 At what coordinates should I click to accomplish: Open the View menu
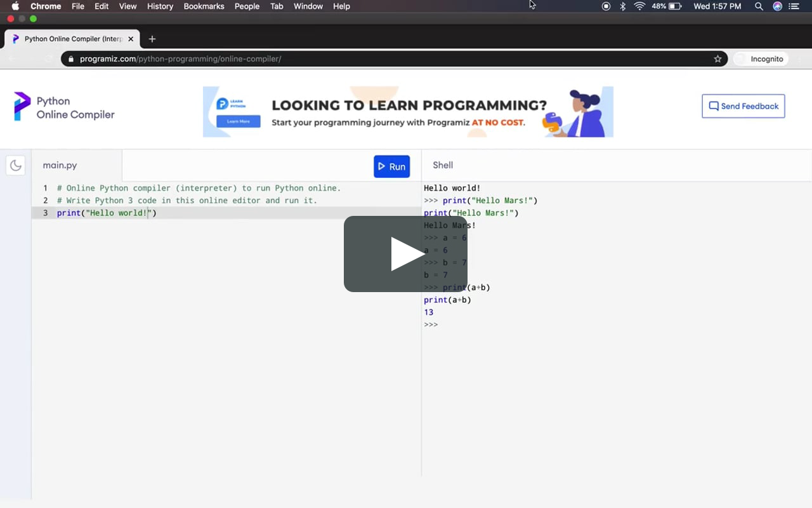[128, 6]
